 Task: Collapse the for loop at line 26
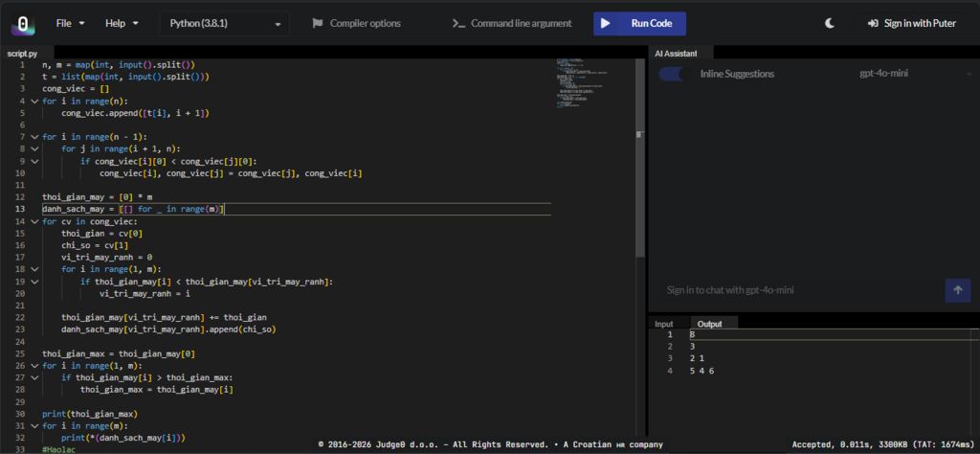(34, 366)
